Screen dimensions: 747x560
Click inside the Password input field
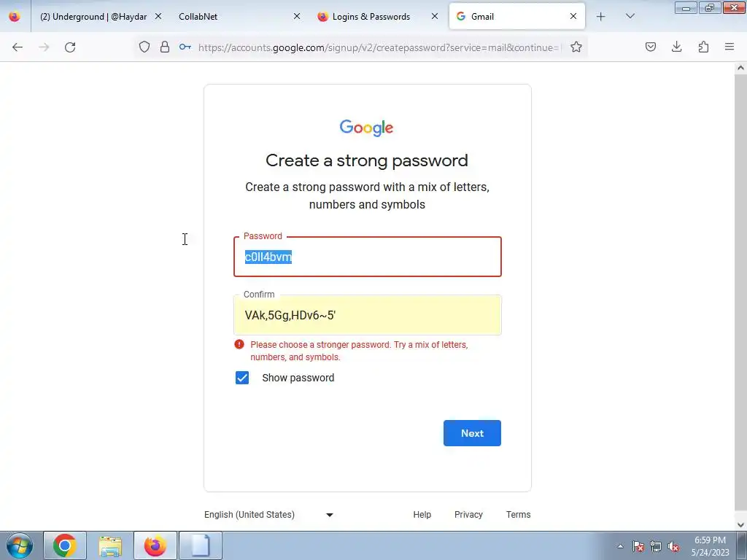tap(368, 257)
